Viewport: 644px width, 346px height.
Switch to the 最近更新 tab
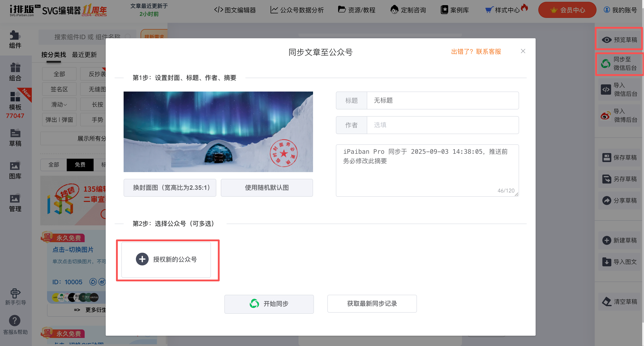click(x=84, y=55)
